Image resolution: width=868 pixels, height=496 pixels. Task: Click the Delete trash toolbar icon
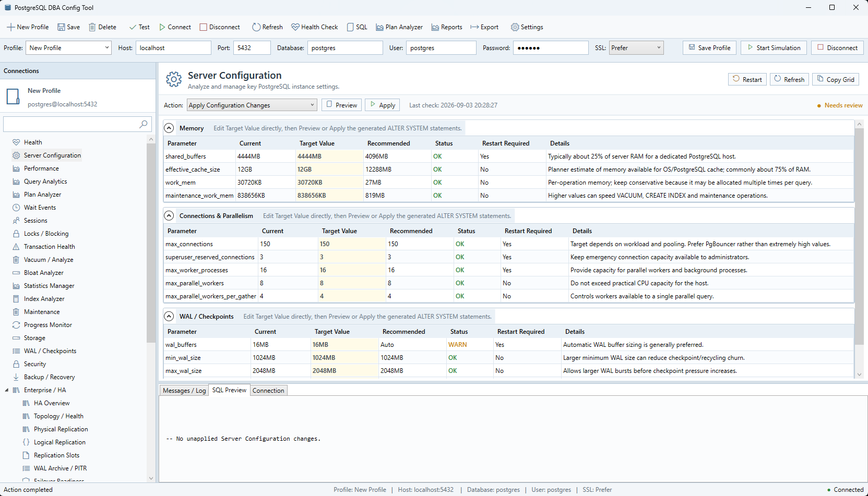tap(102, 27)
